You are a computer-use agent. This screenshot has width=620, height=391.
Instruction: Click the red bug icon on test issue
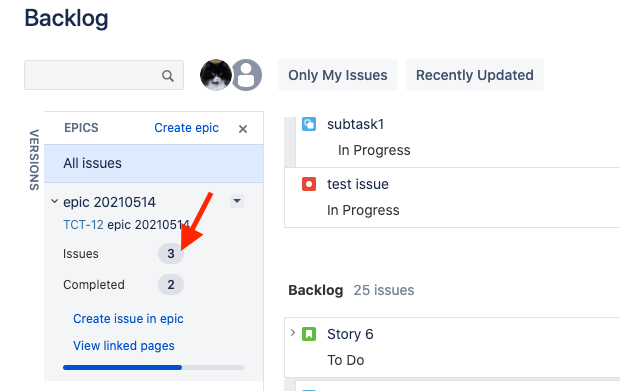309,184
